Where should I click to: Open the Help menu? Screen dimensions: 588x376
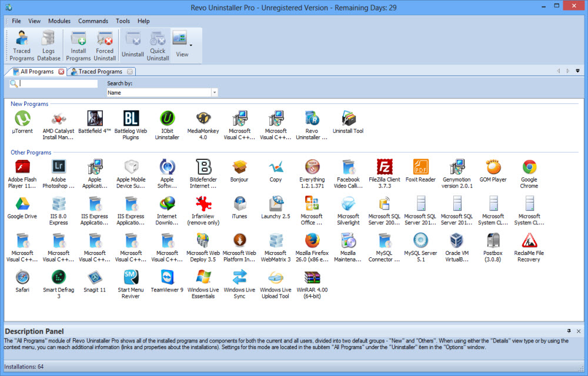tap(143, 21)
